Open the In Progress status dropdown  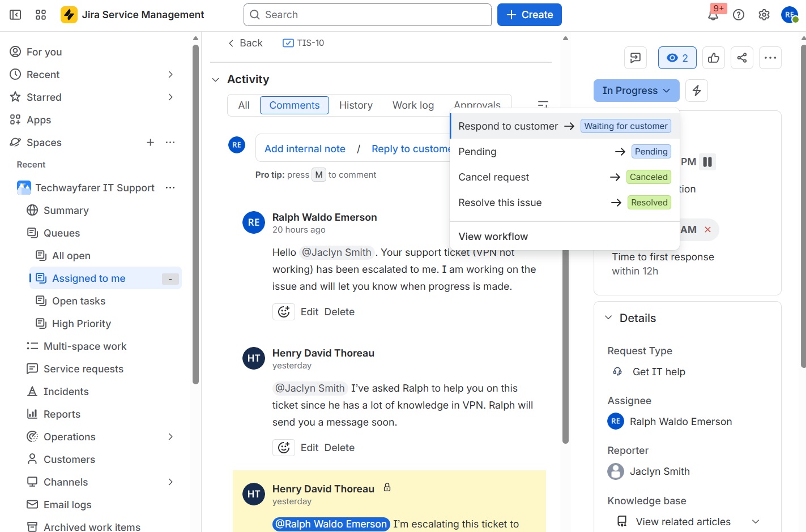click(636, 91)
